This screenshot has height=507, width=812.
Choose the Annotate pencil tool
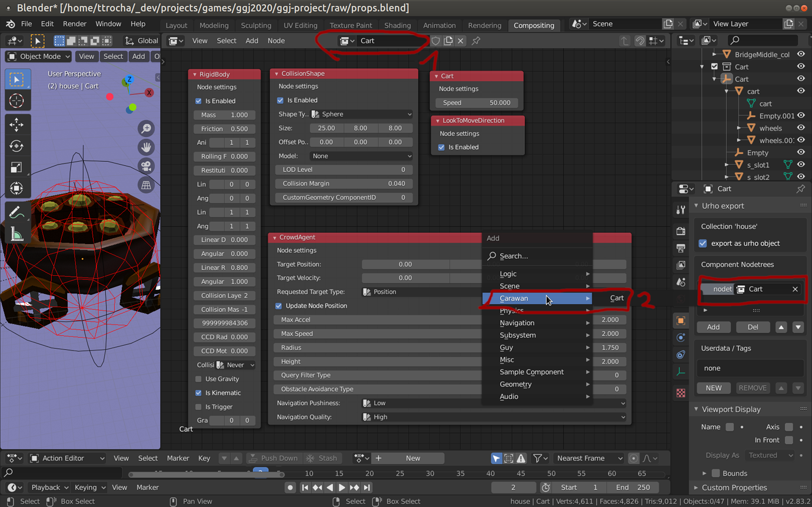[x=16, y=212]
